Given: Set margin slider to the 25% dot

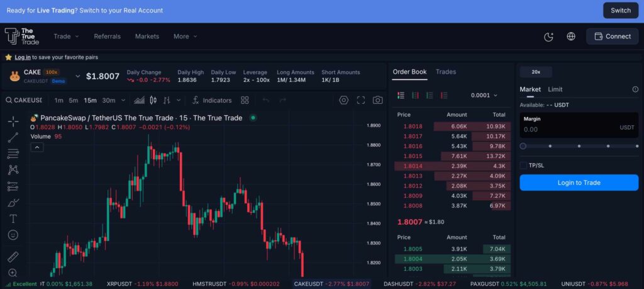Looking at the screenshot, I should 550,146.
